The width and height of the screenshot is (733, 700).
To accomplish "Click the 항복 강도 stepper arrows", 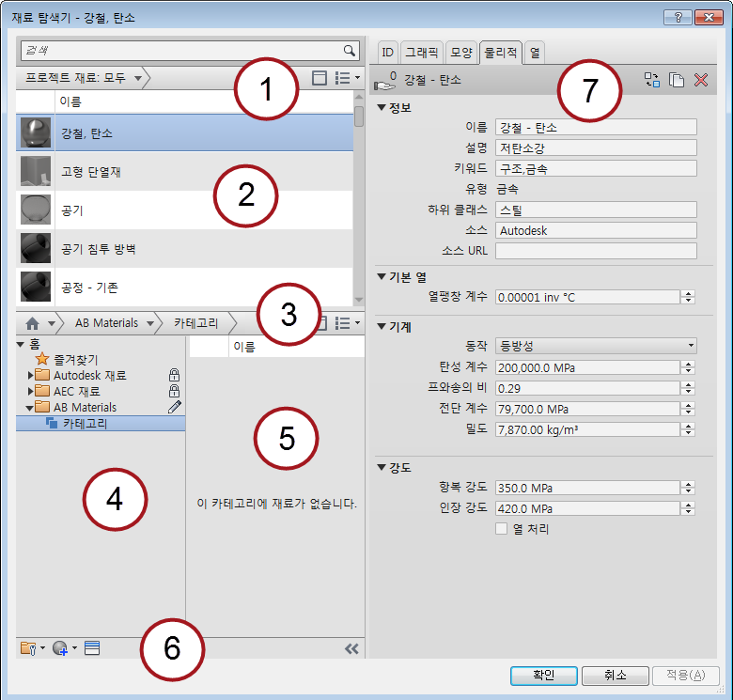I will [x=688, y=488].
